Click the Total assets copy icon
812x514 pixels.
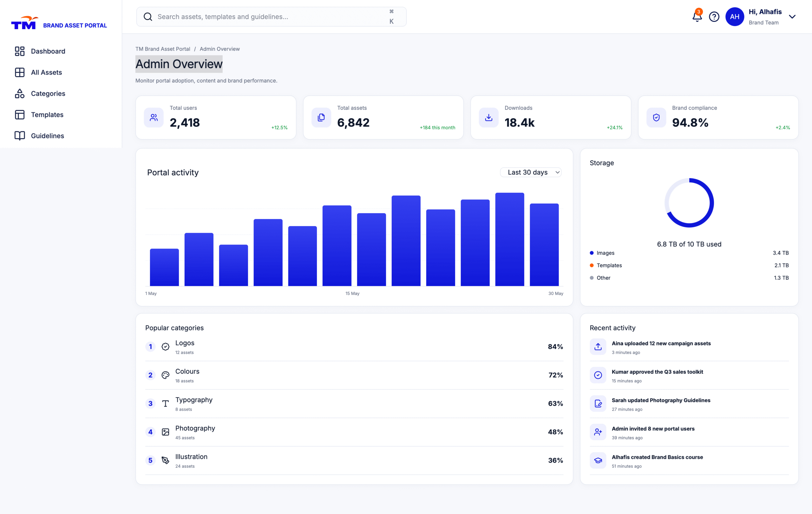pos(321,117)
